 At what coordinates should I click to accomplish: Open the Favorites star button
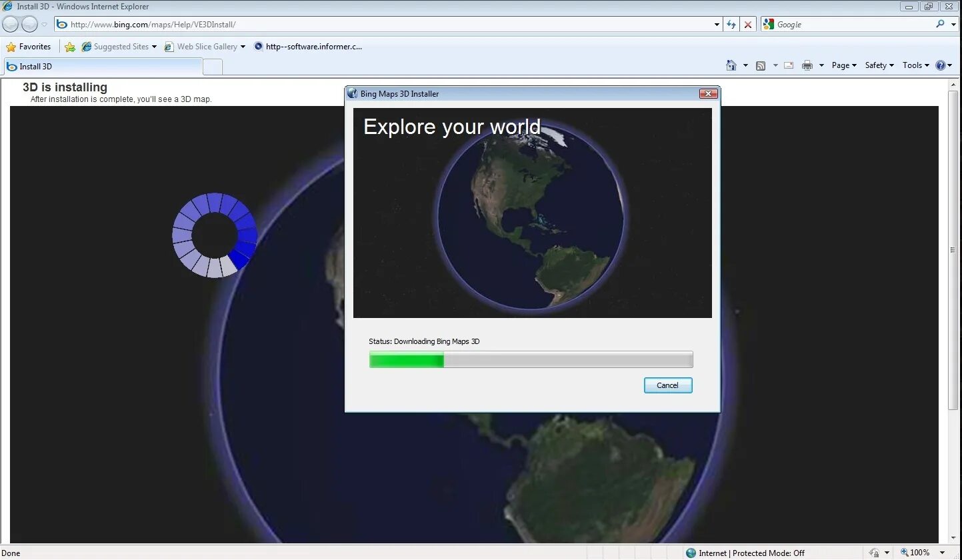point(29,47)
